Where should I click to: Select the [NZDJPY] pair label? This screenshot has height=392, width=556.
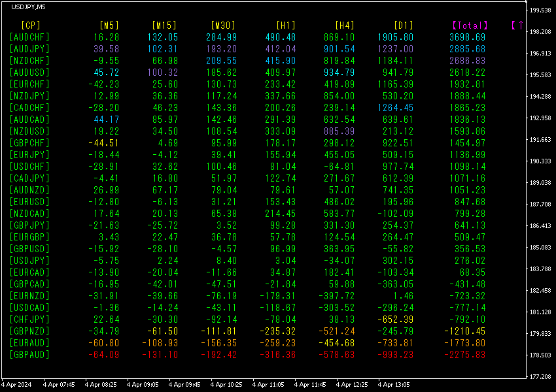tap(29, 96)
